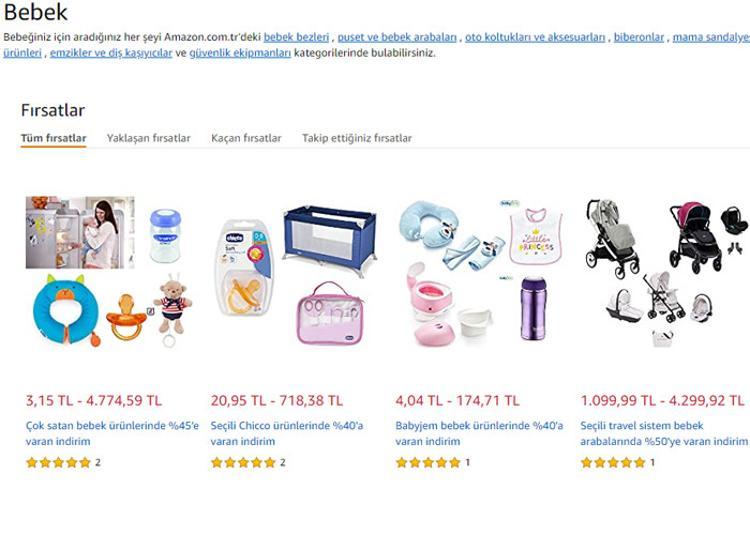The width and height of the screenshot is (750, 535).
Task: Open puset ve bebek arabaları link
Action: (x=397, y=37)
